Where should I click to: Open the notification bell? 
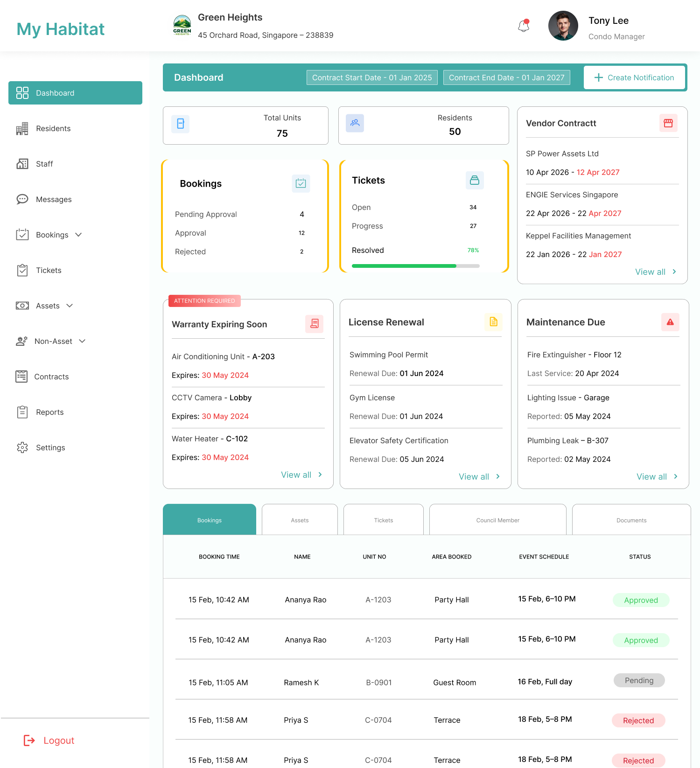524,26
